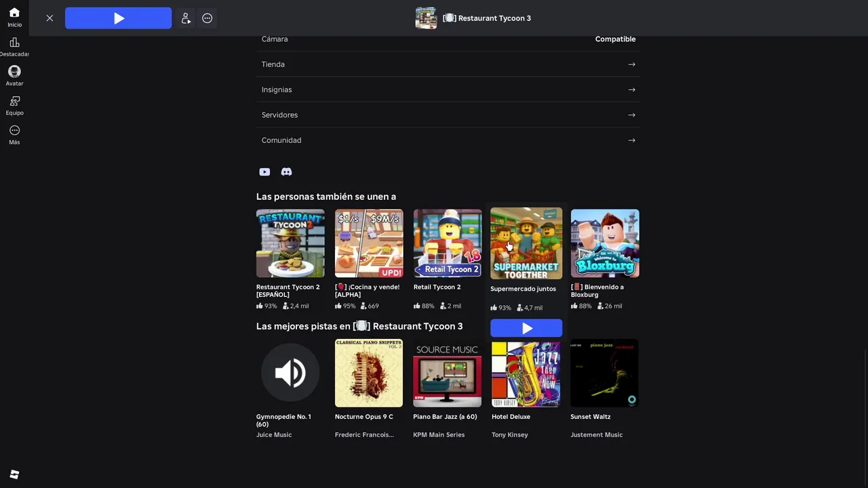This screenshot has height=488, width=868.
Task: Click Restaurant Tycoon 3 header game thumbnail
Action: 426,18
